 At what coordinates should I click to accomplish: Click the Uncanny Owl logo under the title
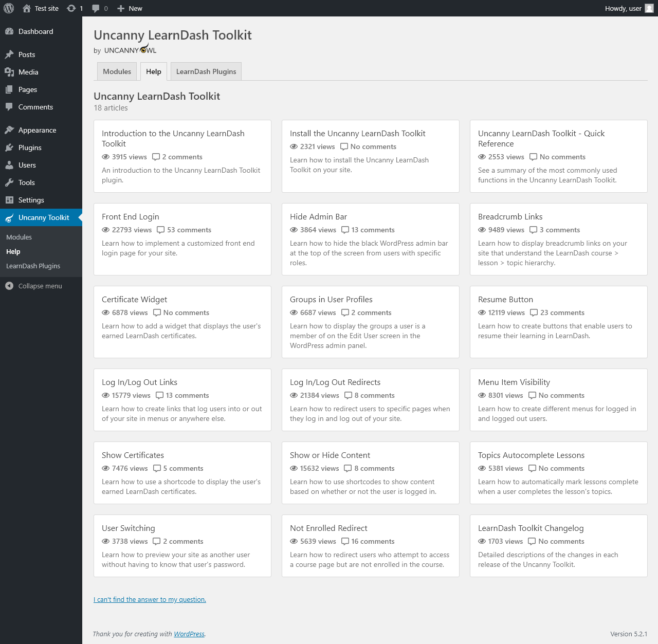coord(131,49)
